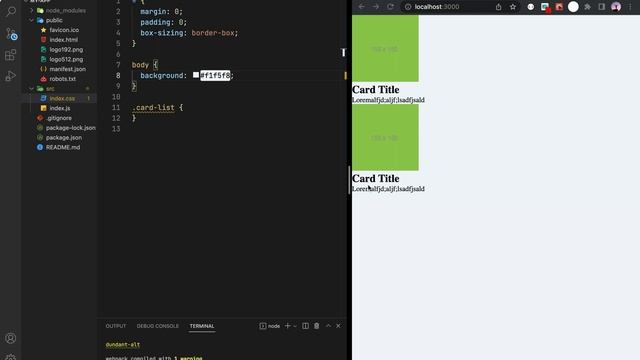Viewport: 640px width, 360px height.
Task: Click the padding: 0 declaration on line 3
Action: [x=164, y=22]
